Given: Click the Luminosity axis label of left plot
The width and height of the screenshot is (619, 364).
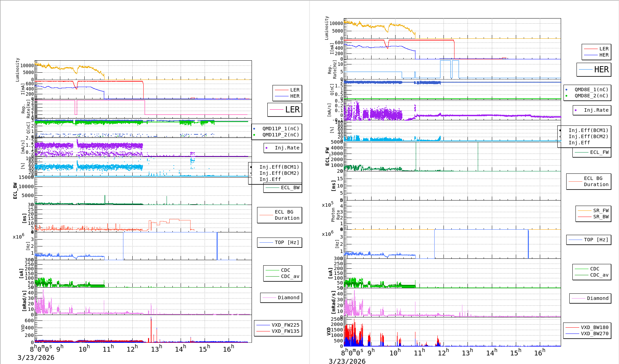Looking at the screenshot, I should (17, 70).
